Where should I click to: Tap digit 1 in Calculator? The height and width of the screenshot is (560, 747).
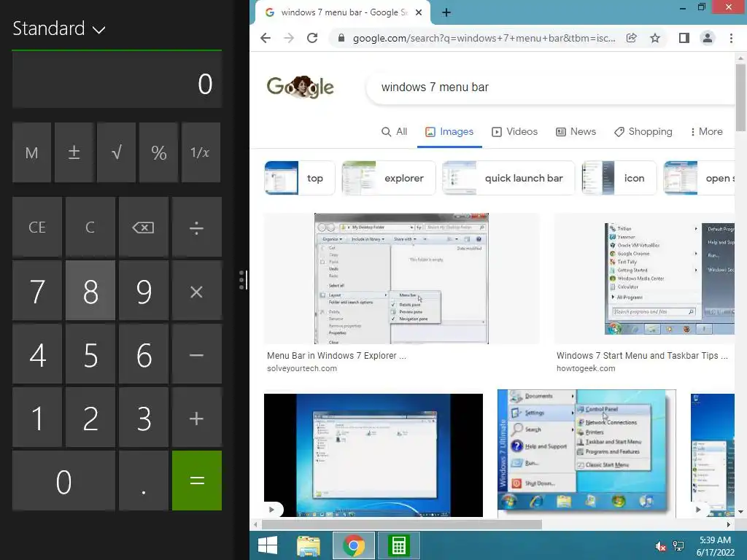tap(37, 418)
